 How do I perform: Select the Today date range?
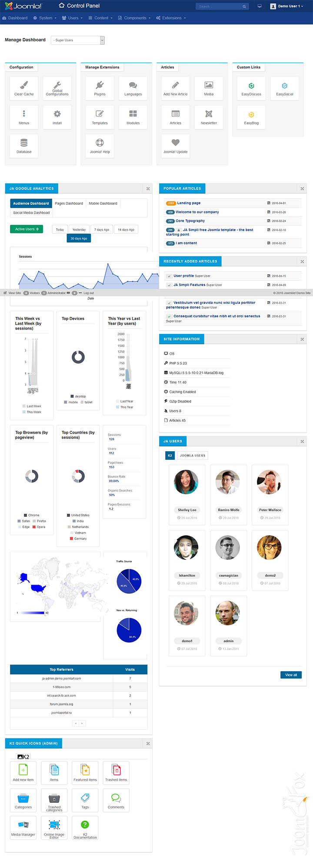pos(60,229)
